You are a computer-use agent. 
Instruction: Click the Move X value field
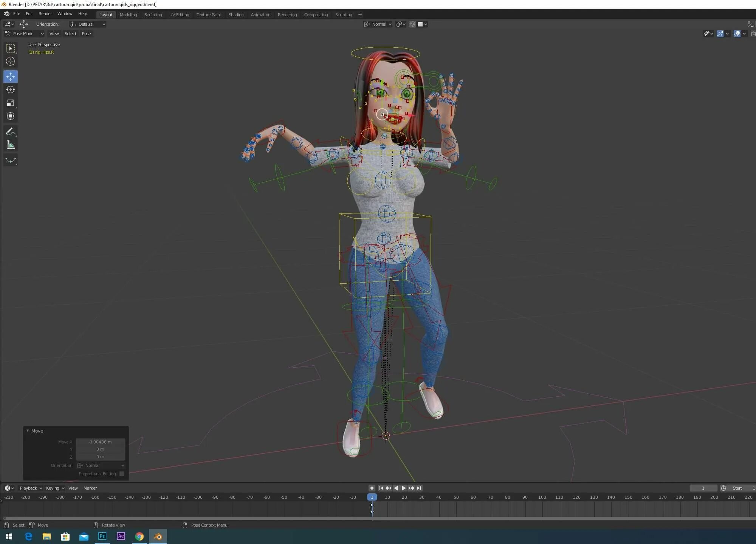point(100,442)
